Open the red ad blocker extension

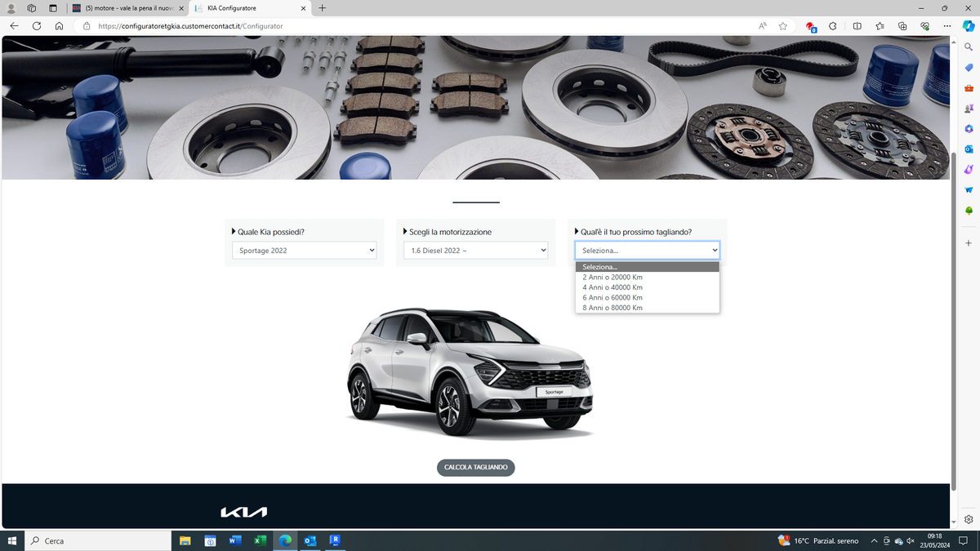point(810,26)
